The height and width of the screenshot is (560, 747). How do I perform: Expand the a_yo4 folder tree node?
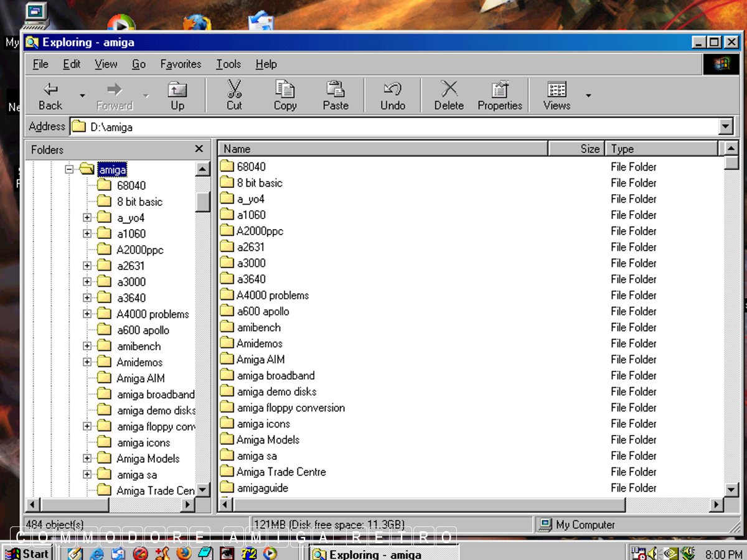coord(87,218)
